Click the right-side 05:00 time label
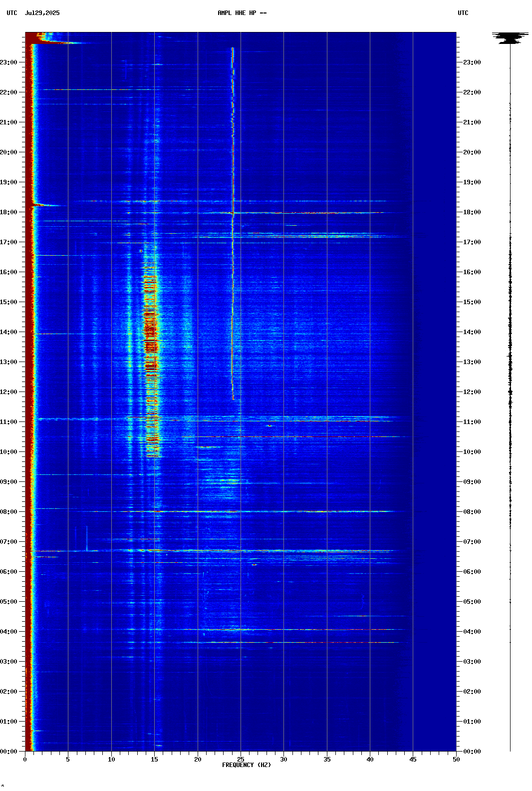The height and width of the screenshot is (791, 532). tap(472, 602)
